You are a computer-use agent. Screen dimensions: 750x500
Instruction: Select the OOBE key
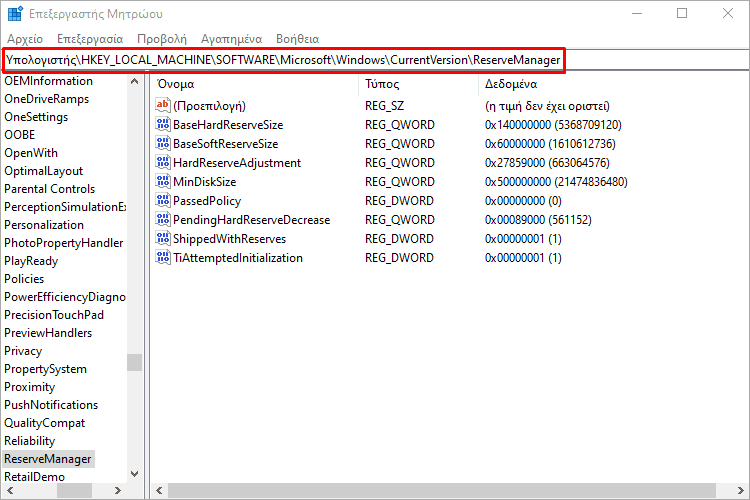[x=20, y=135]
